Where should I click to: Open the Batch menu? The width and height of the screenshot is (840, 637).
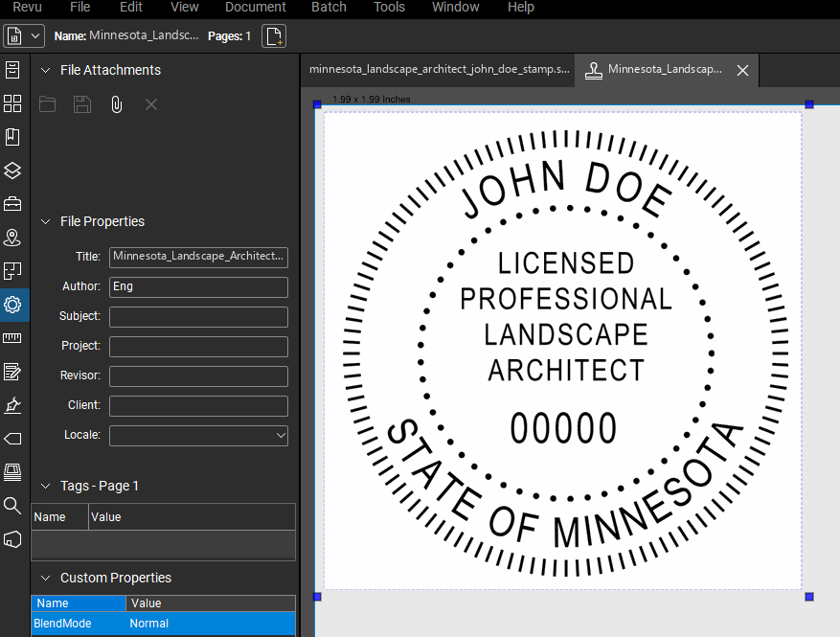coord(329,7)
